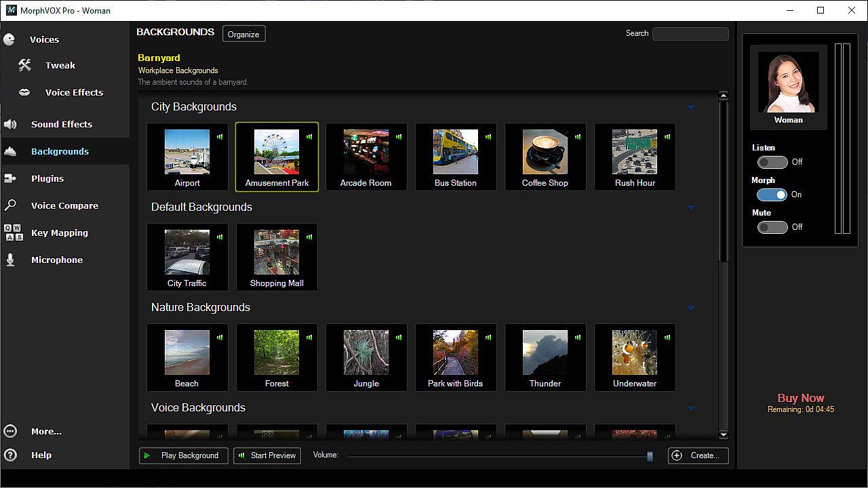Choose the Thunder background
Screen dimensions: 868x488
click(545, 357)
